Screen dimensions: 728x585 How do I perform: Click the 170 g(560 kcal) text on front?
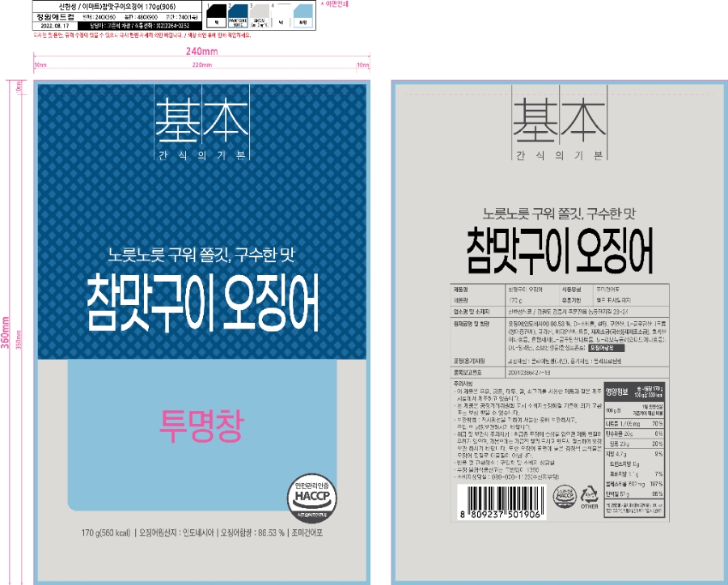point(108,533)
